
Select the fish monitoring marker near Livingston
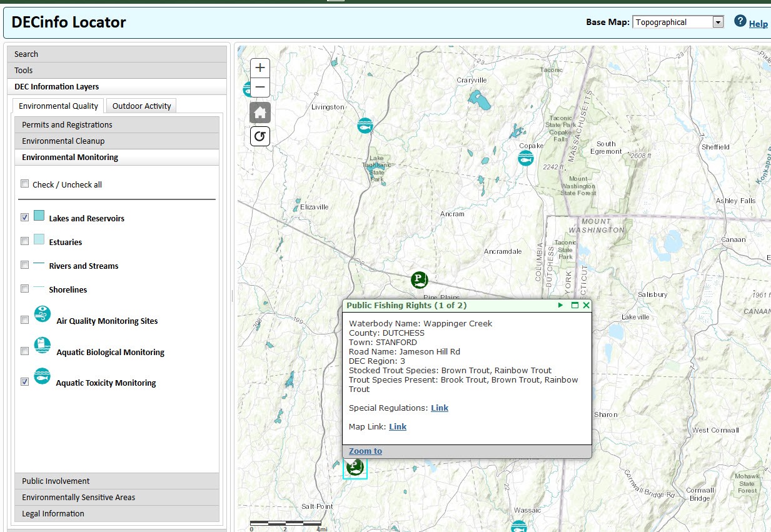[365, 126]
